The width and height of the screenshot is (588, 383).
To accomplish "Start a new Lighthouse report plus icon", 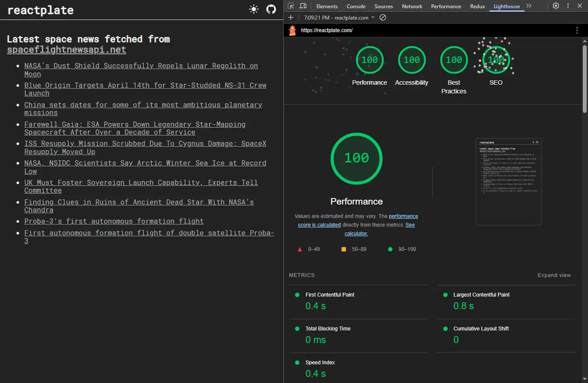I will [x=291, y=18].
